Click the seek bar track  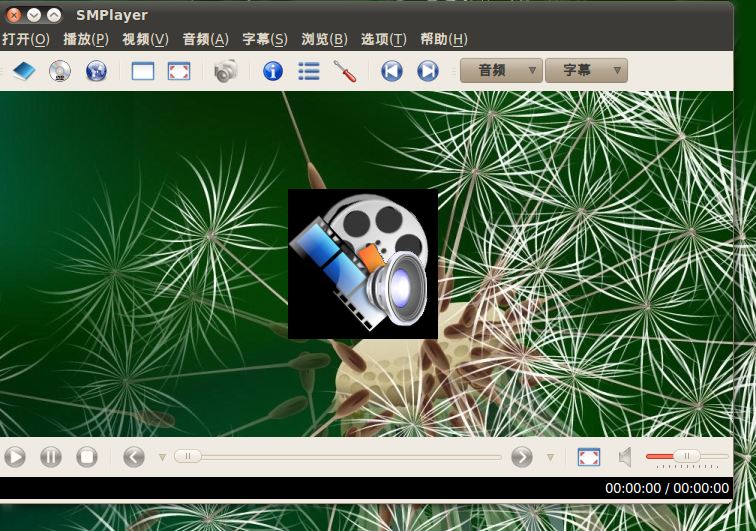[x=338, y=456]
